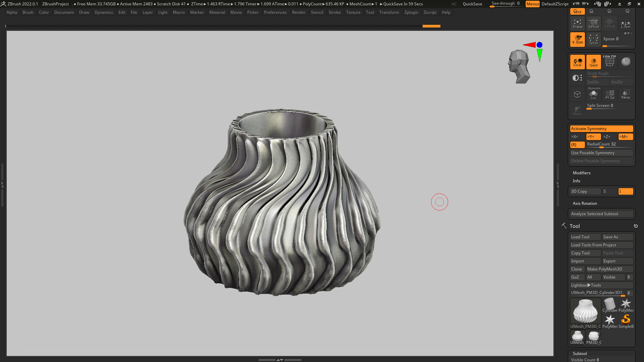The height and width of the screenshot is (362, 644).
Task: Toggle Transp transparency mode
Action: click(x=626, y=94)
